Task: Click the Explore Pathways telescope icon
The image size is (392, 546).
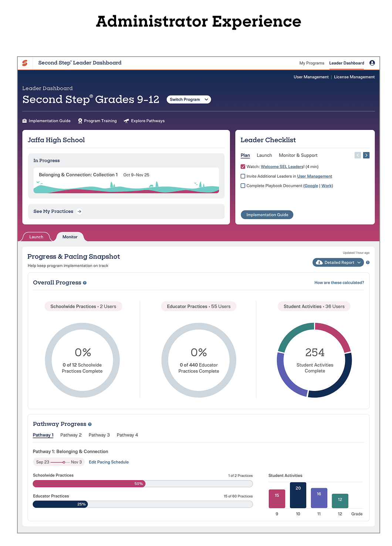Action: 126,121
